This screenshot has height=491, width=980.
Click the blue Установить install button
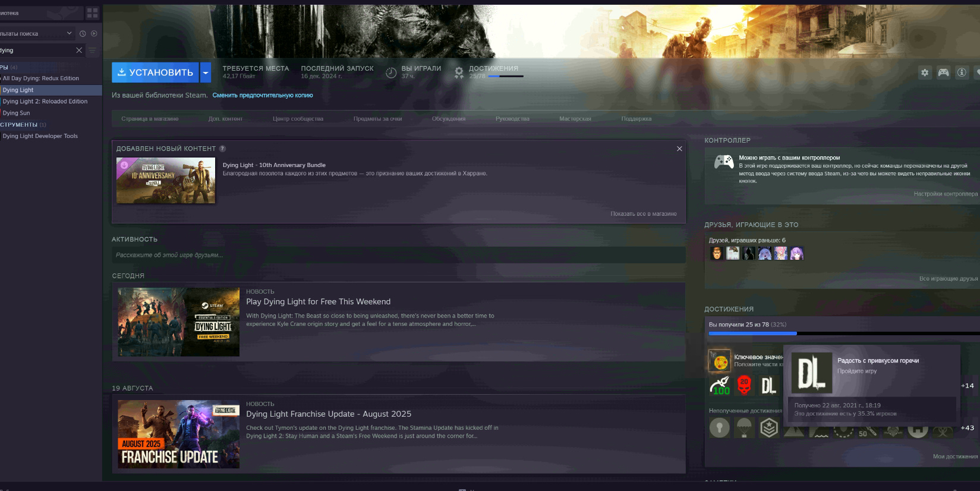155,73
